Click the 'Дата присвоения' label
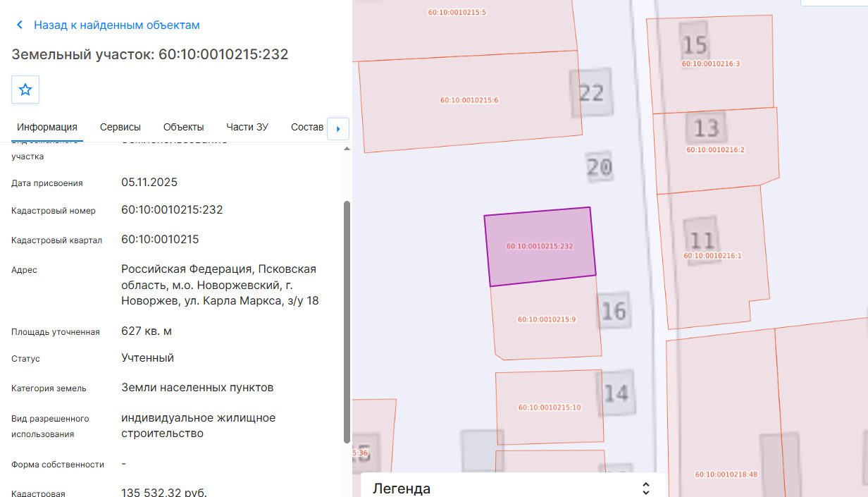Image resolution: width=868 pixels, height=497 pixels. (47, 183)
